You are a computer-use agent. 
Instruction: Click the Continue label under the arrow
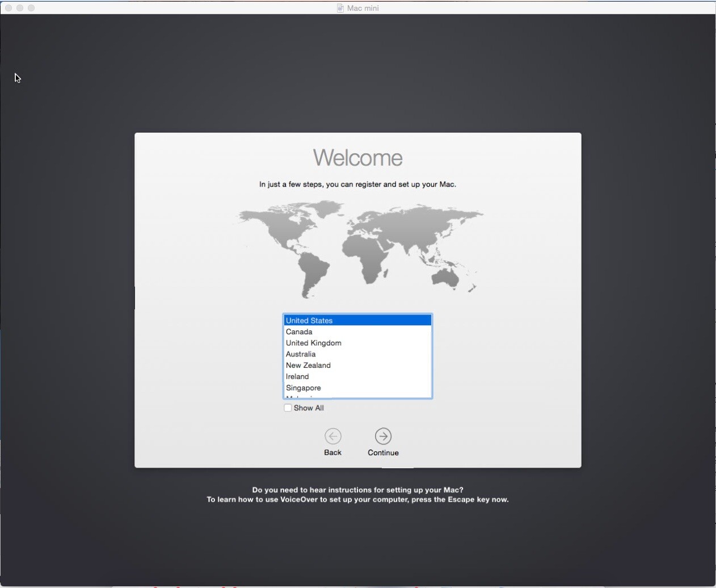tap(383, 452)
